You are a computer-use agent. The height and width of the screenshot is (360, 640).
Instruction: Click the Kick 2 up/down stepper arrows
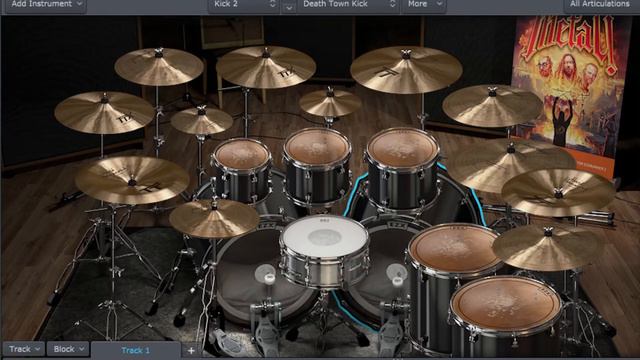click(x=273, y=4)
